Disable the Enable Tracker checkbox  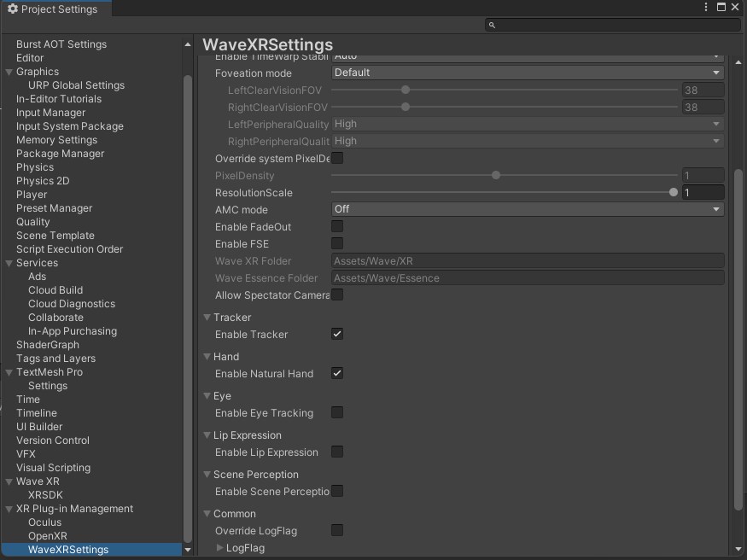point(337,335)
